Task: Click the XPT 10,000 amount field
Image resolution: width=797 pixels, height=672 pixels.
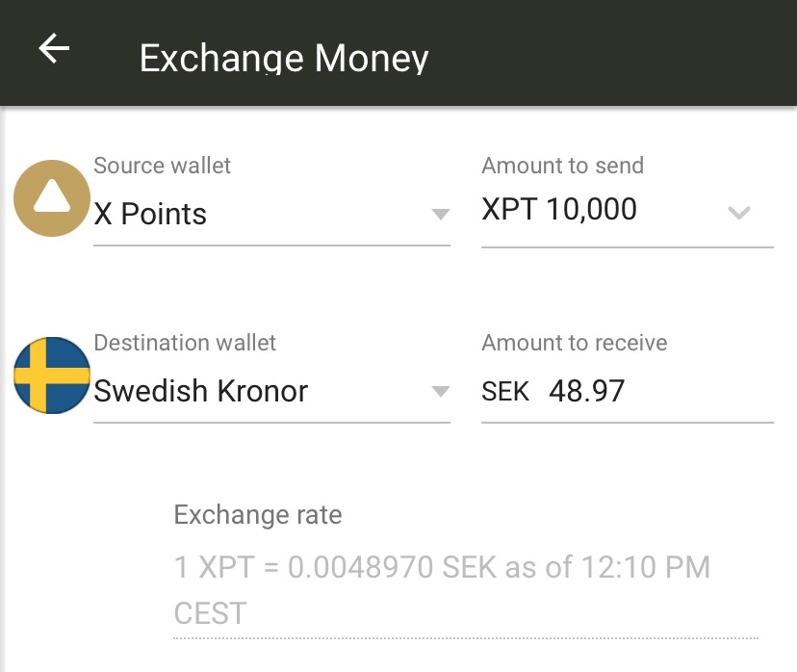Action: pyautogui.click(x=559, y=209)
